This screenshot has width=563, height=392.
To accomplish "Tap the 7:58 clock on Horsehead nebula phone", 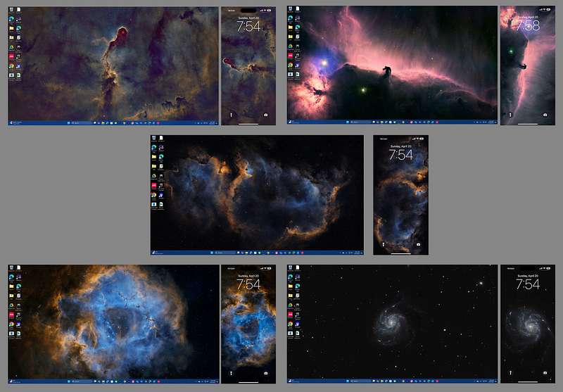I will [x=528, y=25].
